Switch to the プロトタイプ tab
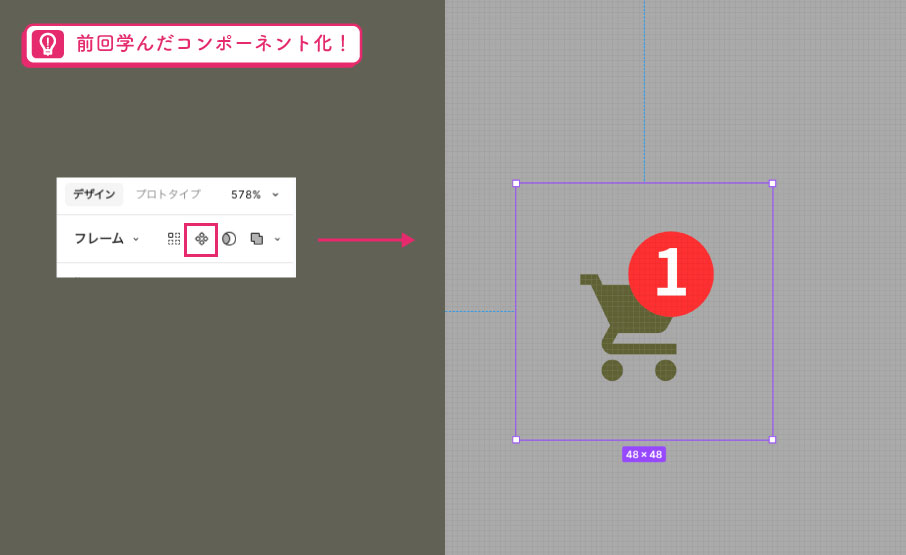 point(168,195)
